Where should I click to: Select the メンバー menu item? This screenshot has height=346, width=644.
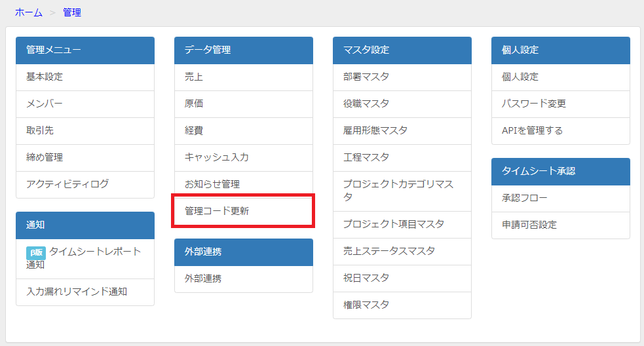coord(85,104)
